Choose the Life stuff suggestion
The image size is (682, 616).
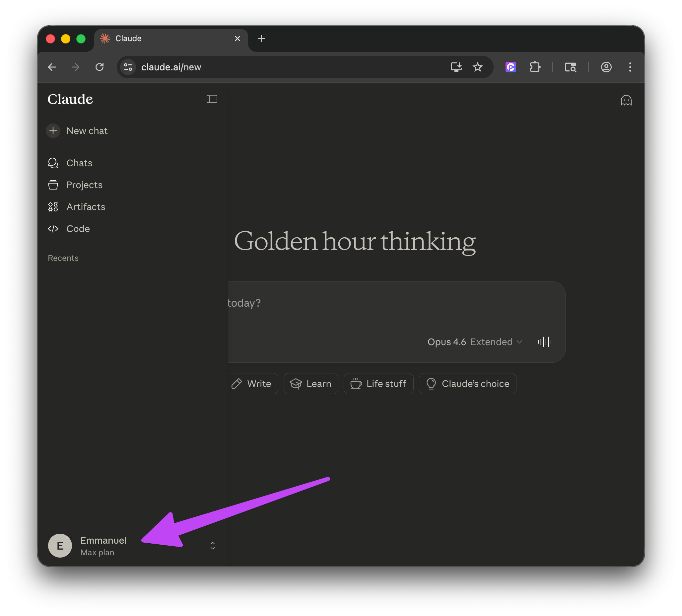coord(378,384)
